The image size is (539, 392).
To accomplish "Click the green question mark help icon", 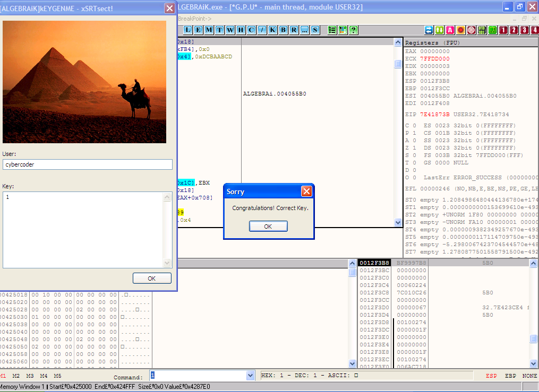I will click(x=353, y=30).
